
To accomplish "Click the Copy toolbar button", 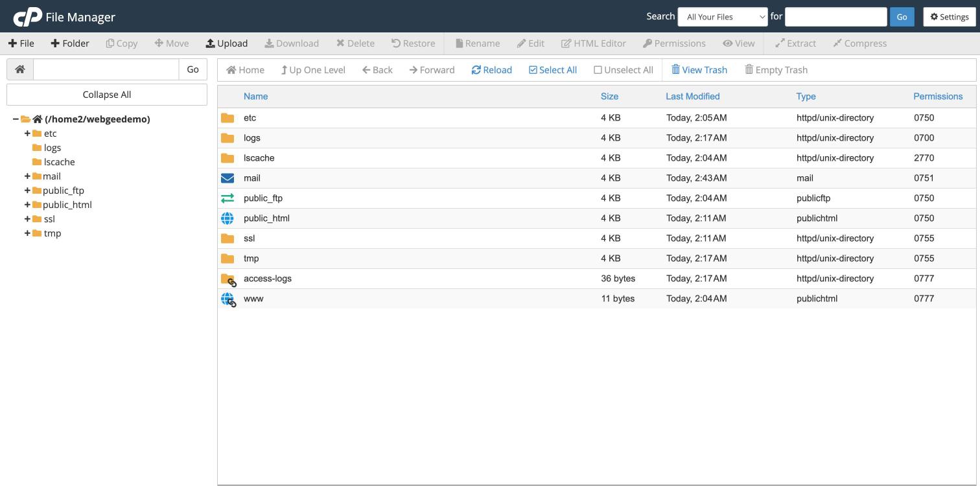I will pos(122,43).
